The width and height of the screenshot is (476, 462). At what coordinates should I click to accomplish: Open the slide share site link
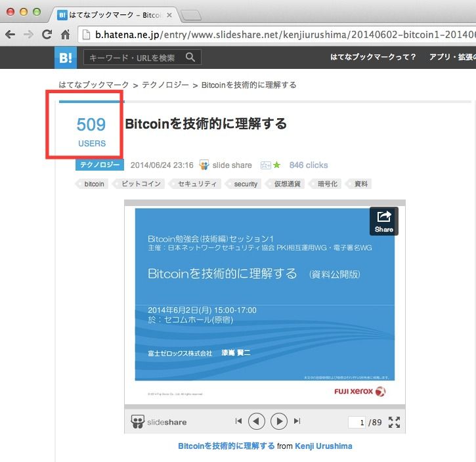tap(232, 165)
